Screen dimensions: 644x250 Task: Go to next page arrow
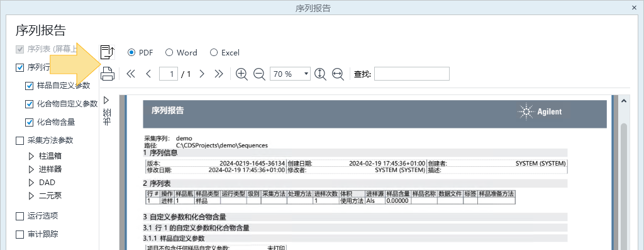202,74
